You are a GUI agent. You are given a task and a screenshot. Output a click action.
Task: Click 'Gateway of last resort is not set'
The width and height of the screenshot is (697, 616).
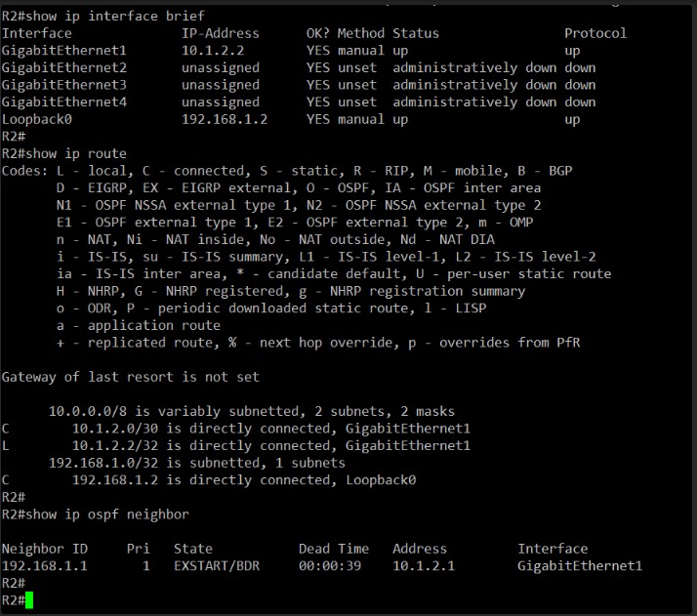point(130,378)
